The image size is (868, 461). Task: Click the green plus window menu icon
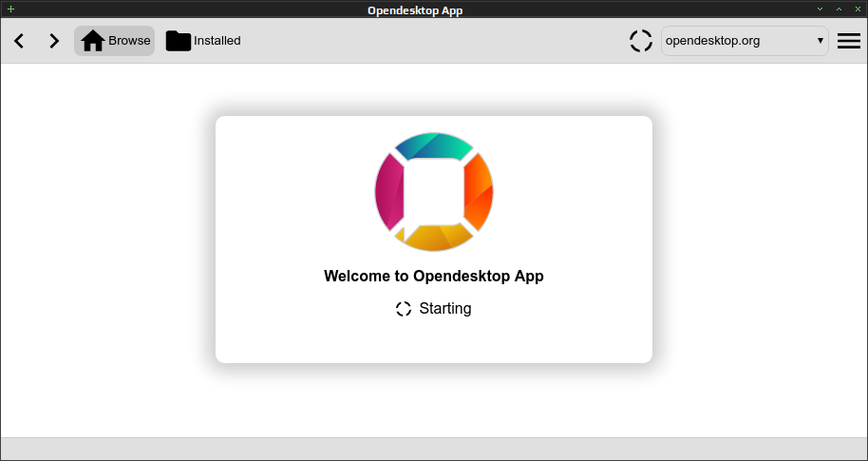10,10
